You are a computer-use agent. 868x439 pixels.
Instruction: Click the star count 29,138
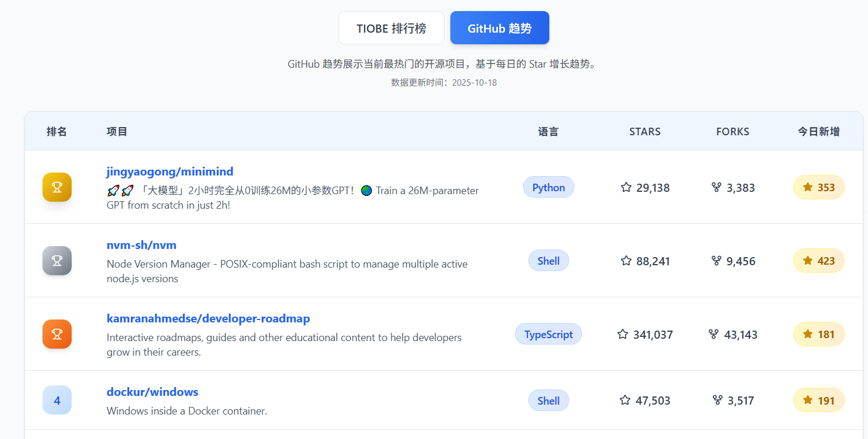653,188
